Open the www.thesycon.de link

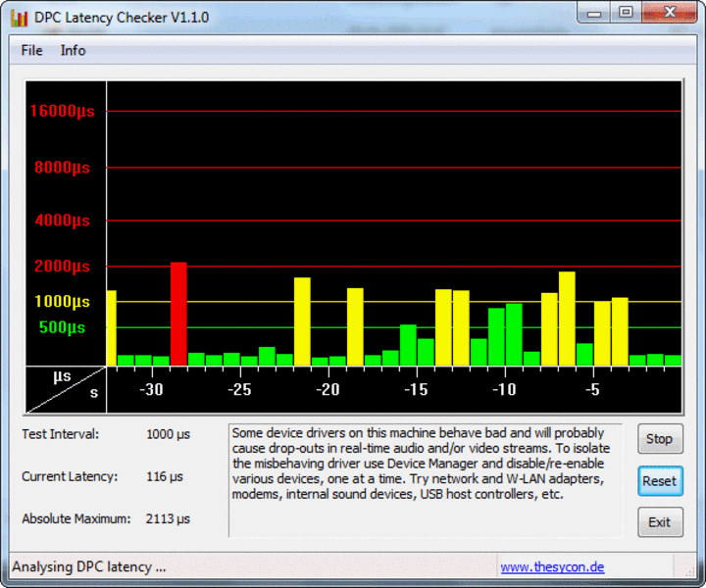pos(552,566)
